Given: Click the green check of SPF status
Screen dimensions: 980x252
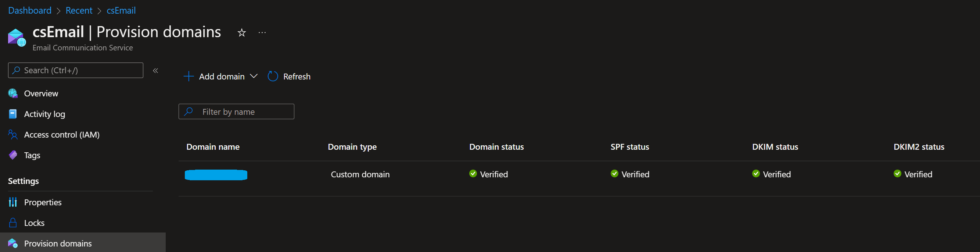Looking at the screenshot, I should click(x=614, y=174).
